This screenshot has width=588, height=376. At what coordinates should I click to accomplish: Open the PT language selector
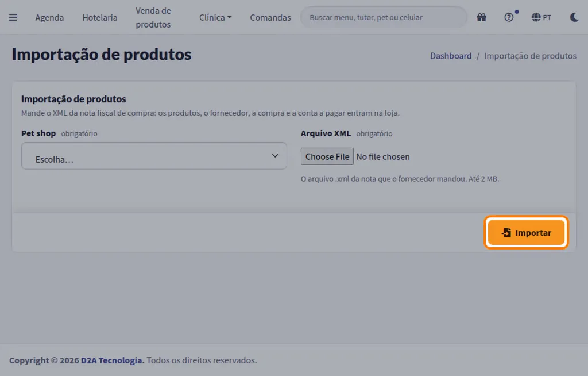pyautogui.click(x=541, y=17)
